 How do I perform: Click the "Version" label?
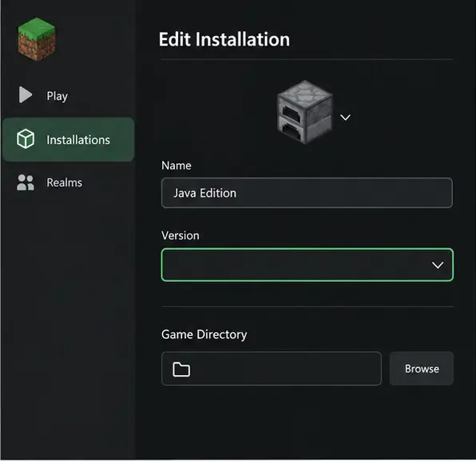click(x=180, y=236)
